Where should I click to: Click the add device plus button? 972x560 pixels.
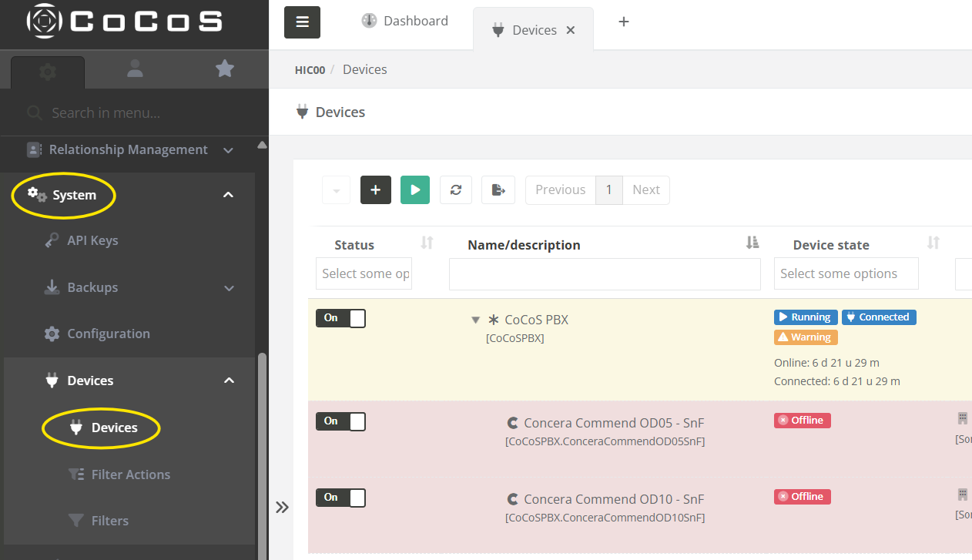(x=375, y=190)
